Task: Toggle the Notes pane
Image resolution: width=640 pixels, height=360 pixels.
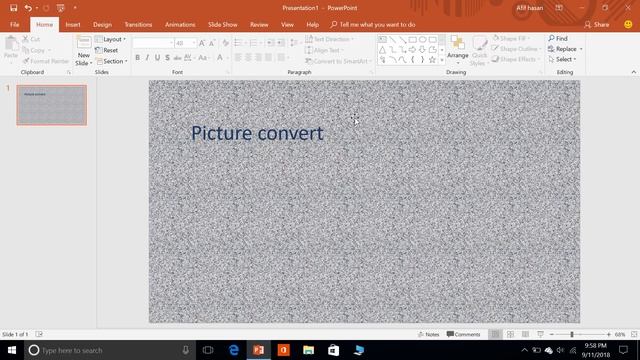Action: click(x=429, y=334)
